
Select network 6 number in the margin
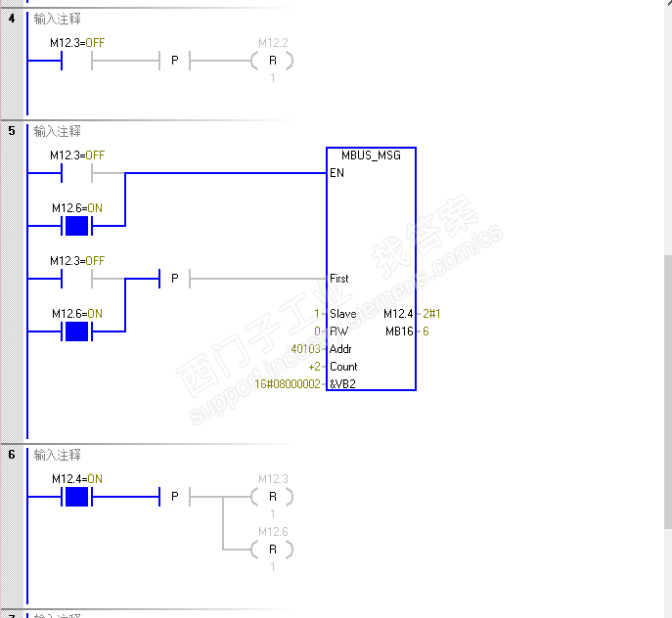12,455
